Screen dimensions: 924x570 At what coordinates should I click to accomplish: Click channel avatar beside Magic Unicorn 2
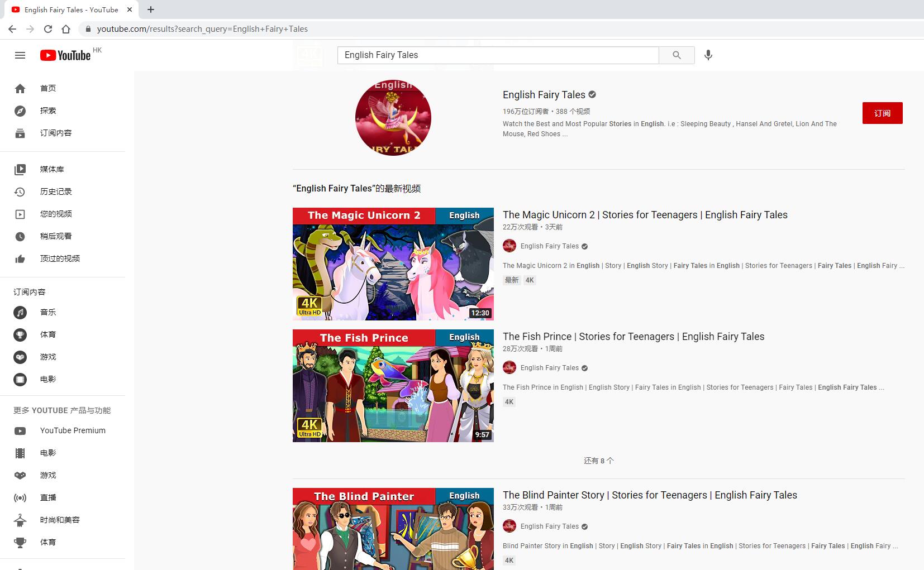509,246
